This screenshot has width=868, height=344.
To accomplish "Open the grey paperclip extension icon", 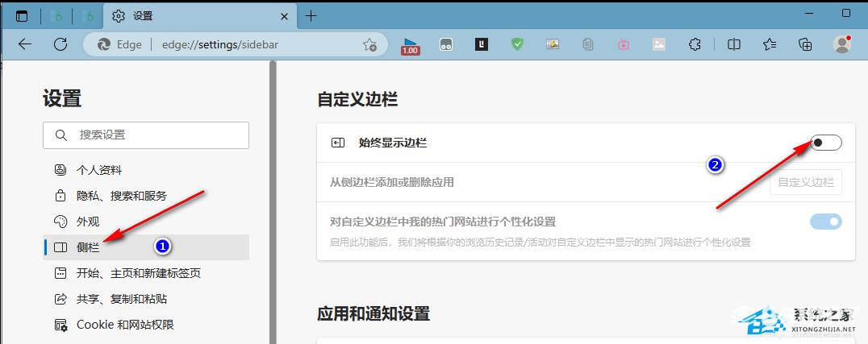I will [x=588, y=45].
